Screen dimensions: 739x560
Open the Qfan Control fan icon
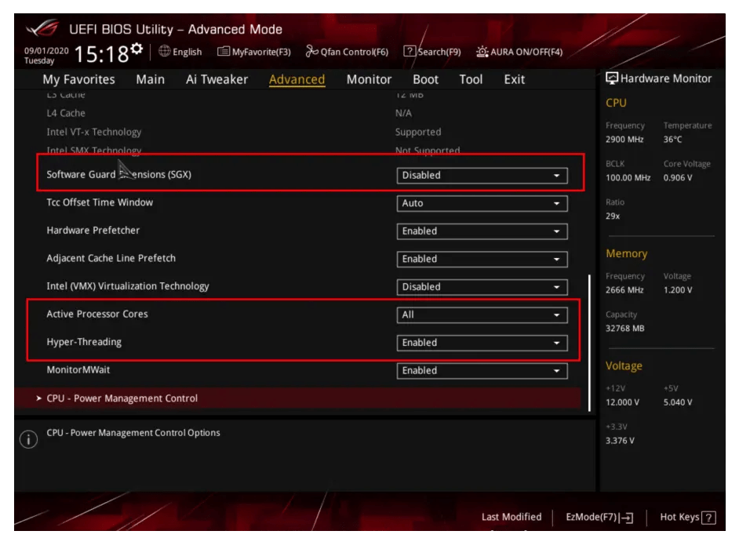[312, 51]
